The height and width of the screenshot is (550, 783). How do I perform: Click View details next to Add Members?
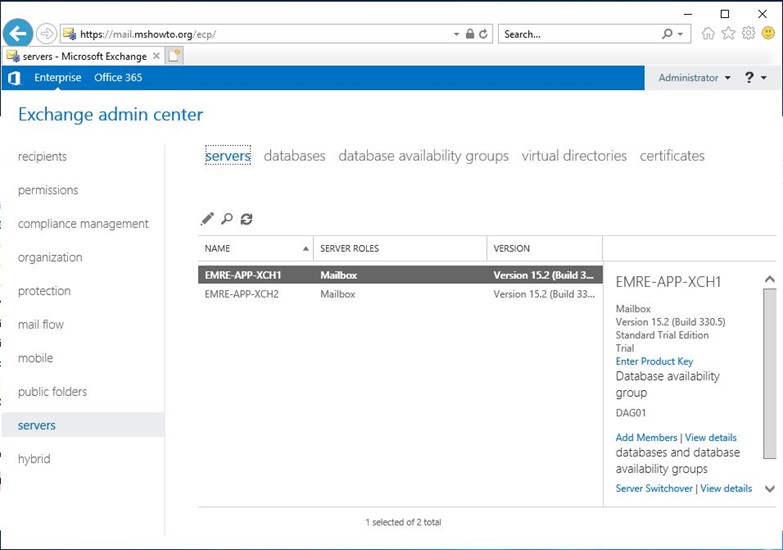point(711,438)
